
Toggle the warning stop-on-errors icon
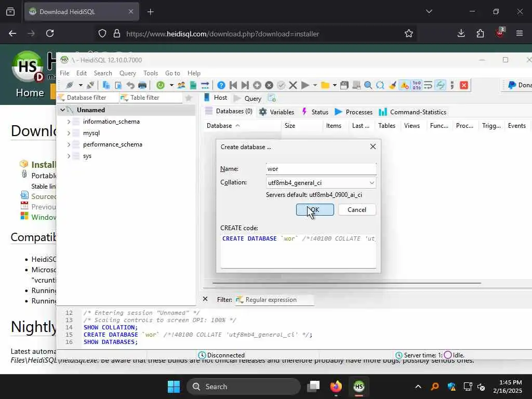(x=405, y=85)
